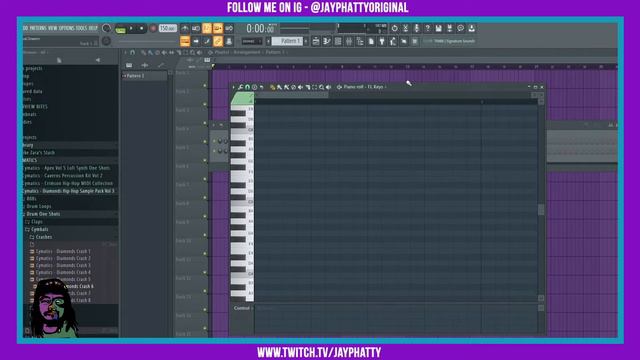Click the Play button in transport

coord(131,29)
